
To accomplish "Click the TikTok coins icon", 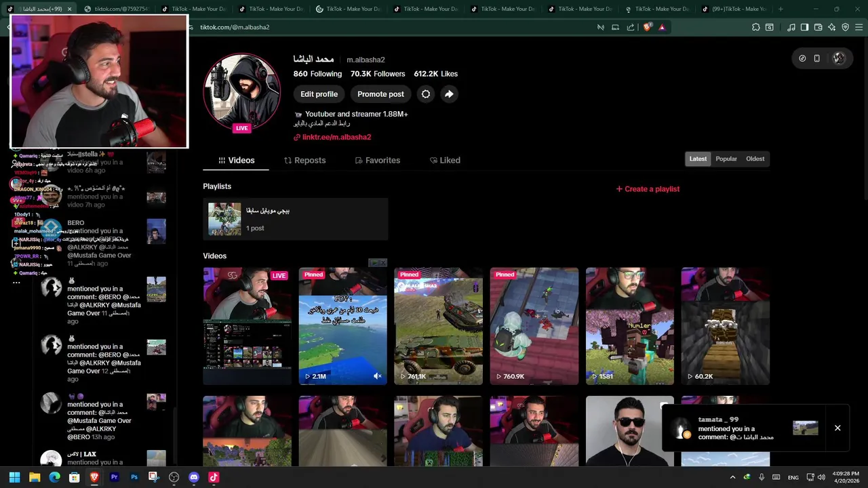I will 802,58.
